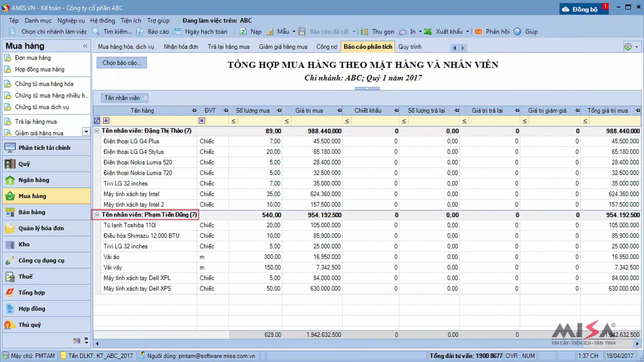The width and height of the screenshot is (644, 362).
Task: Collapse the Phạm Tiến Dũng employee group
Action: point(97,215)
